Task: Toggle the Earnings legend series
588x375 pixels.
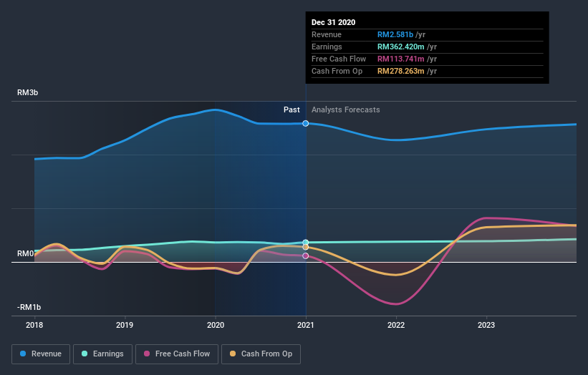Action: [x=102, y=354]
